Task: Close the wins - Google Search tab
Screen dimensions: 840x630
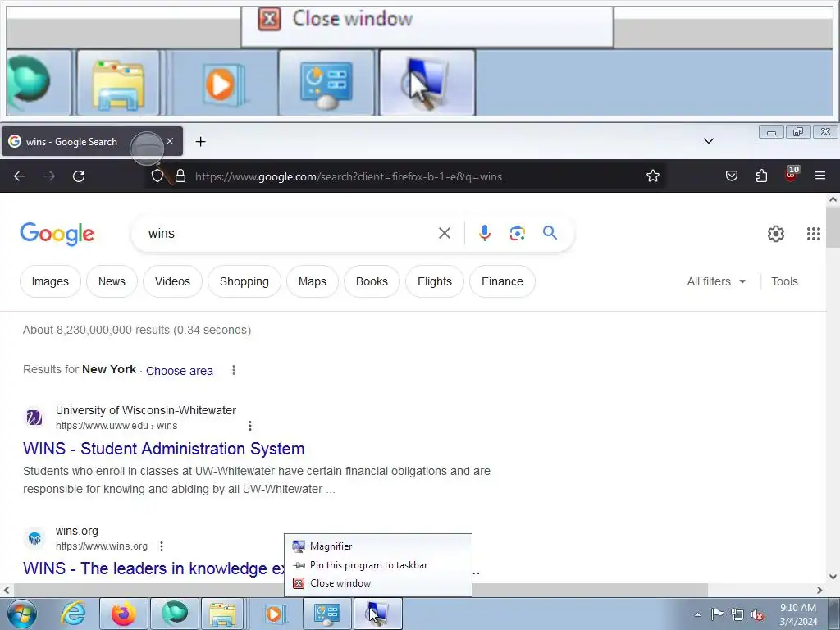Action: click(x=170, y=141)
